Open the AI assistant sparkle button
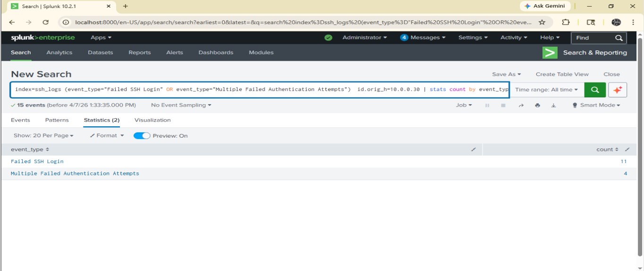This screenshot has width=644, height=271. click(618, 90)
